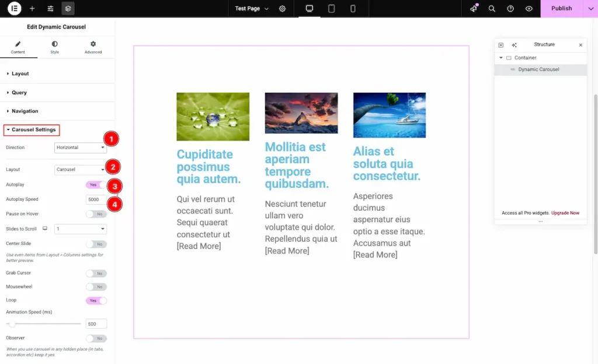Open the Advanced tab
598x364 pixels.
(93, 47)
